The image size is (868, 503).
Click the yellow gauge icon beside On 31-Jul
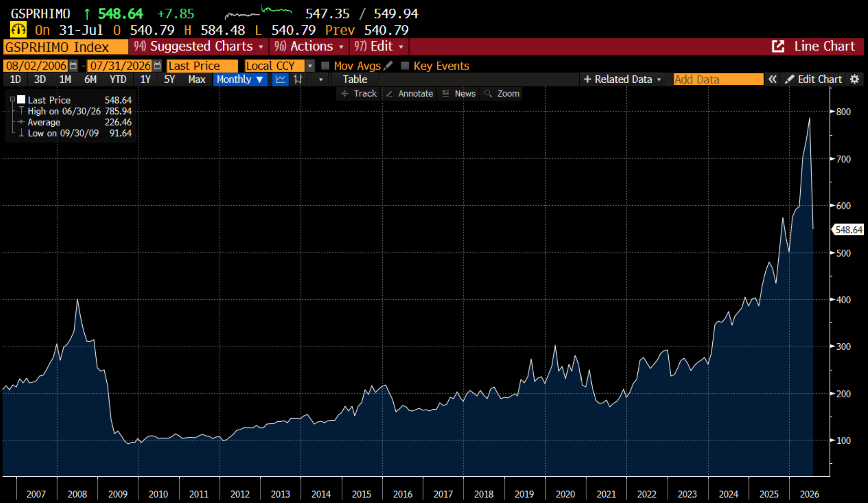click(18, 30)
